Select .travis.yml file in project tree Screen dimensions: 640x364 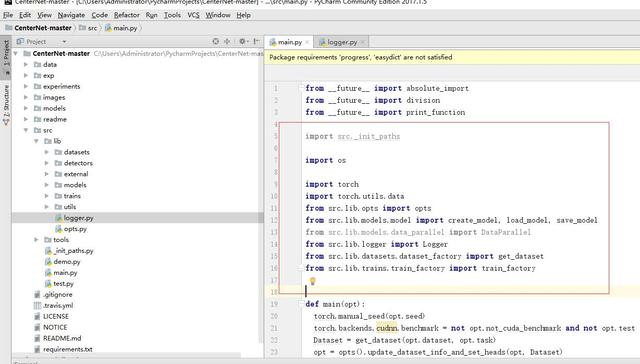(58, 305)
